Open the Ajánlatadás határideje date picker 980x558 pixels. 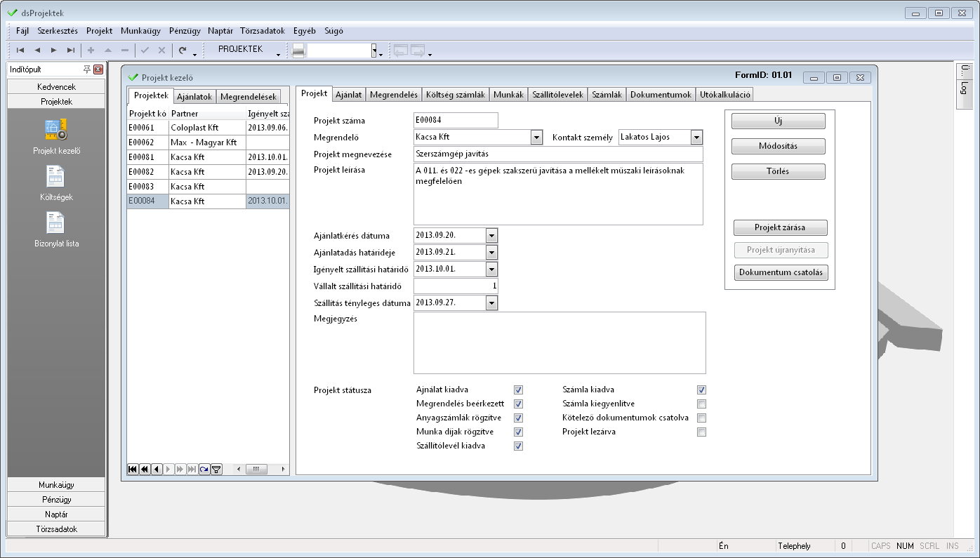pos(491,252)
